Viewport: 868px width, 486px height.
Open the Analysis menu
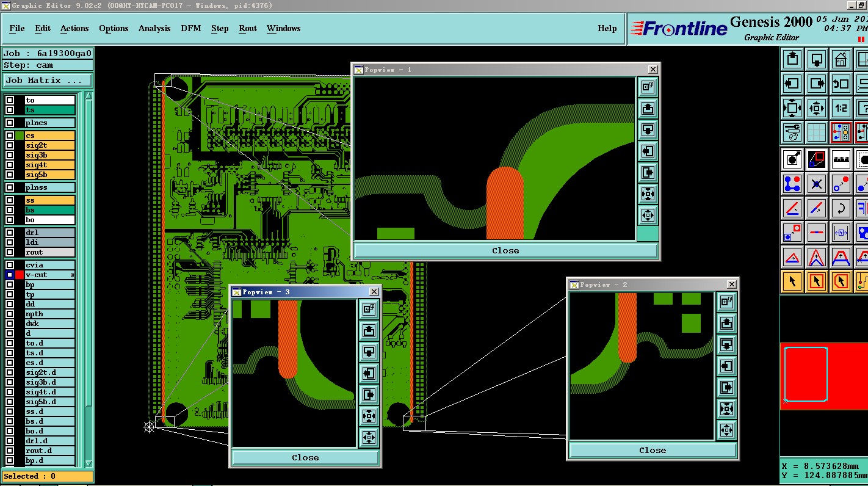pos(154,28)
